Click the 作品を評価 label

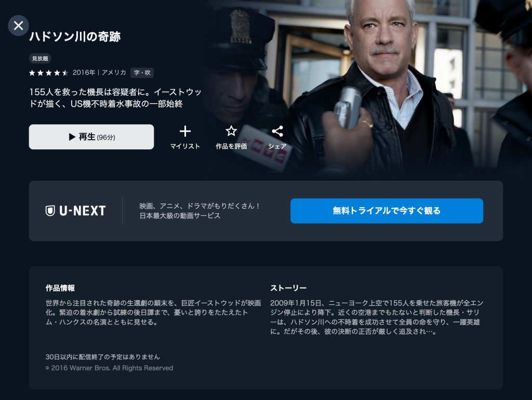pos(231,146)
